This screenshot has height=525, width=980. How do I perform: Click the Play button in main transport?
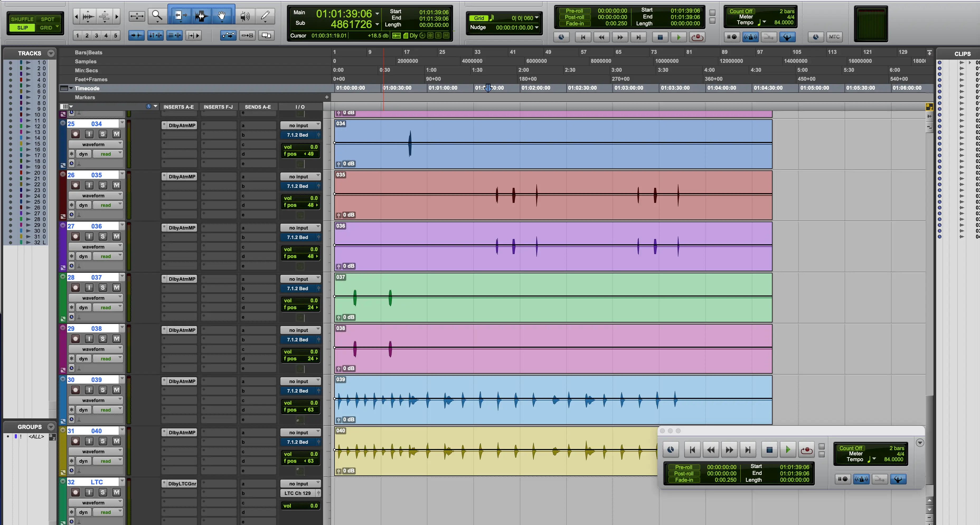pos(678,37)
